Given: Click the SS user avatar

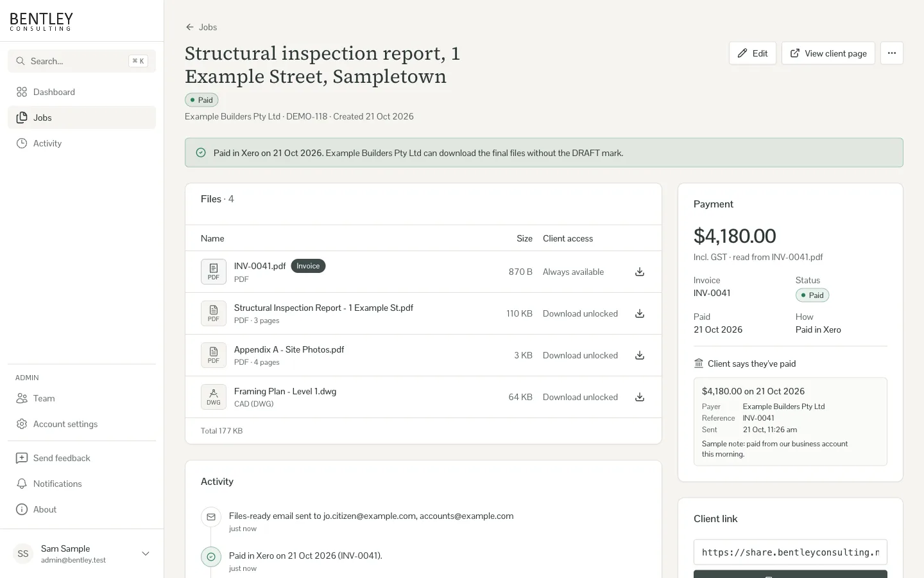Looking at the screenshot, I should click(23, 554).
